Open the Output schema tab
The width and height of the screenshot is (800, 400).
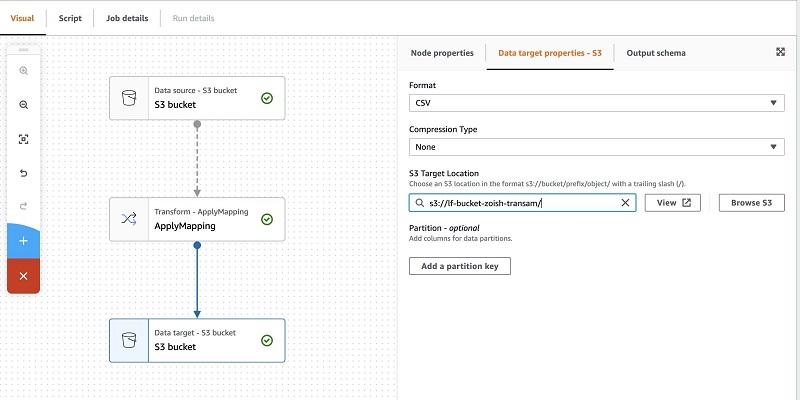coord(656,53)
